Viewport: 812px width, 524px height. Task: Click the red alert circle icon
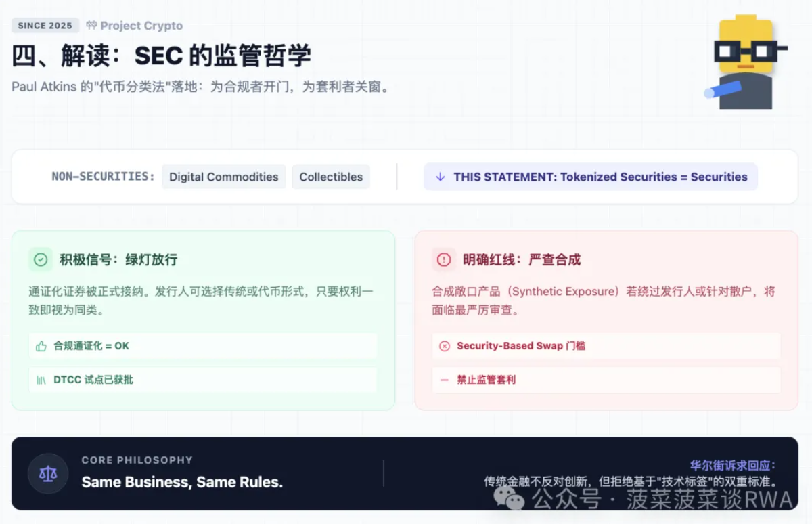(444, 259)
